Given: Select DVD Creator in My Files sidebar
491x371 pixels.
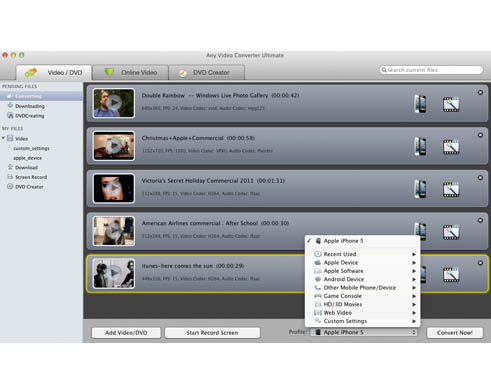Looking at the screenshot, I should coord(29,187).
